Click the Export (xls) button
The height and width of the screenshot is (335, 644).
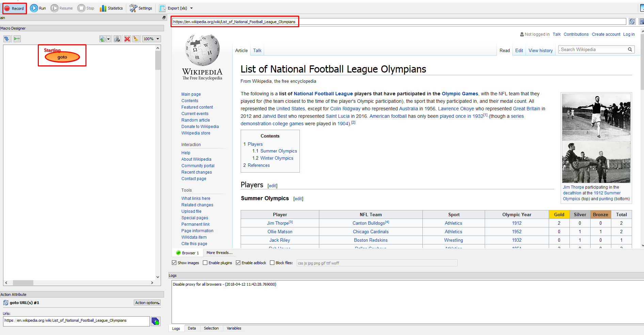tap(174, 8)
